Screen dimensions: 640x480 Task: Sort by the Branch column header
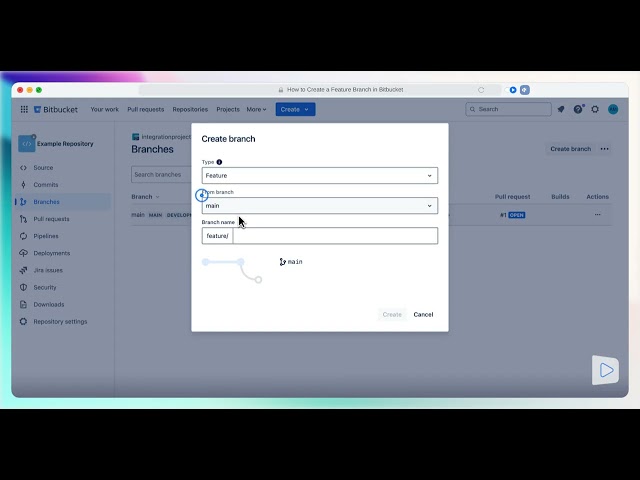click(145, 197)
